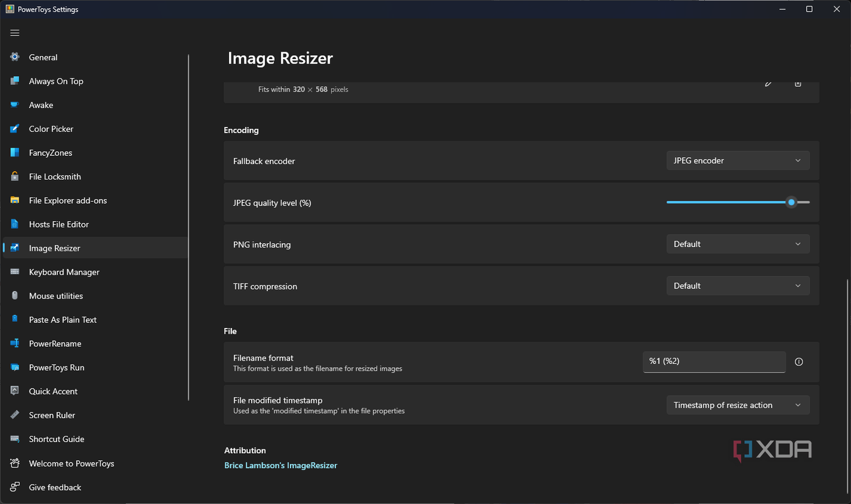
Task: Click the PowerToys Run icon
Action: tap(15, 368)
